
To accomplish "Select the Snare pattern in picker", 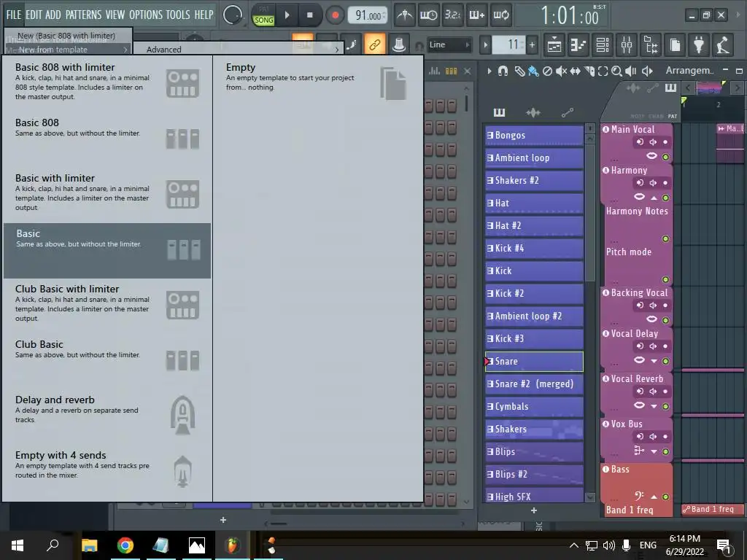I will point(534,362).
